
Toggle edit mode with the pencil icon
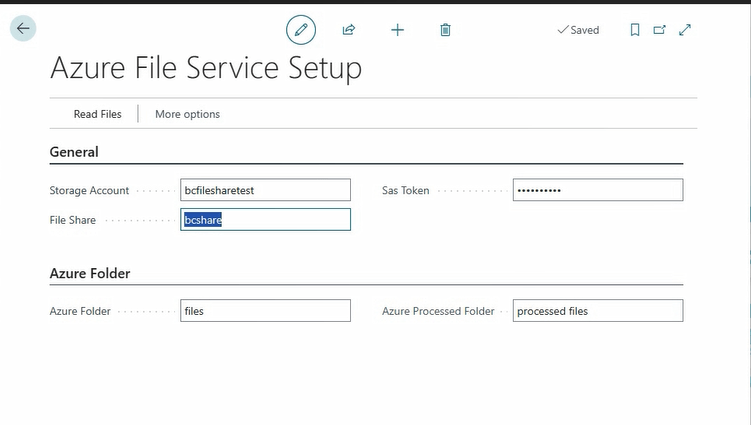click(x=301, y=30)
